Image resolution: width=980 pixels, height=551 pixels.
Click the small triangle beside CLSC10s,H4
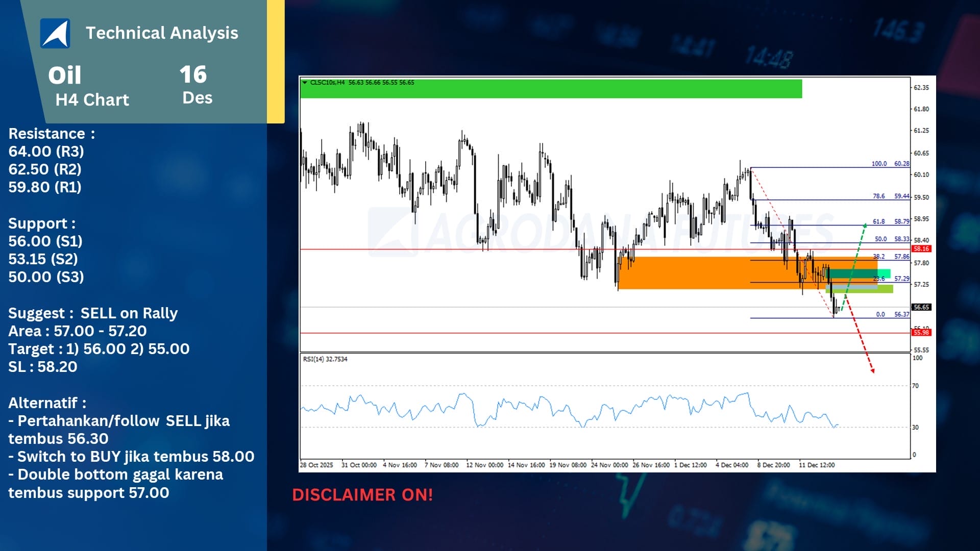pyautogui.click(x=305, y=82)
